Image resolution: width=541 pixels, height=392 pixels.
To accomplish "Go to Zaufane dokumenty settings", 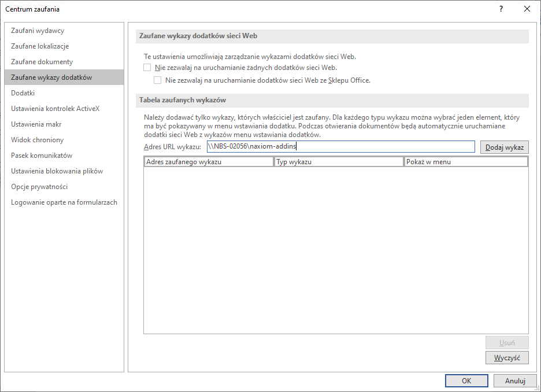I will tap(42, 62).
